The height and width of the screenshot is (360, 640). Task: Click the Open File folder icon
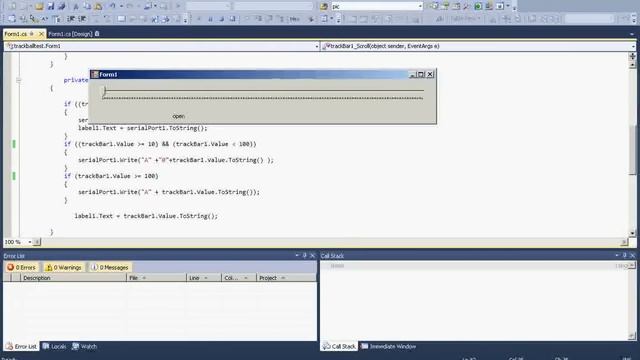(x=39, y=6)
